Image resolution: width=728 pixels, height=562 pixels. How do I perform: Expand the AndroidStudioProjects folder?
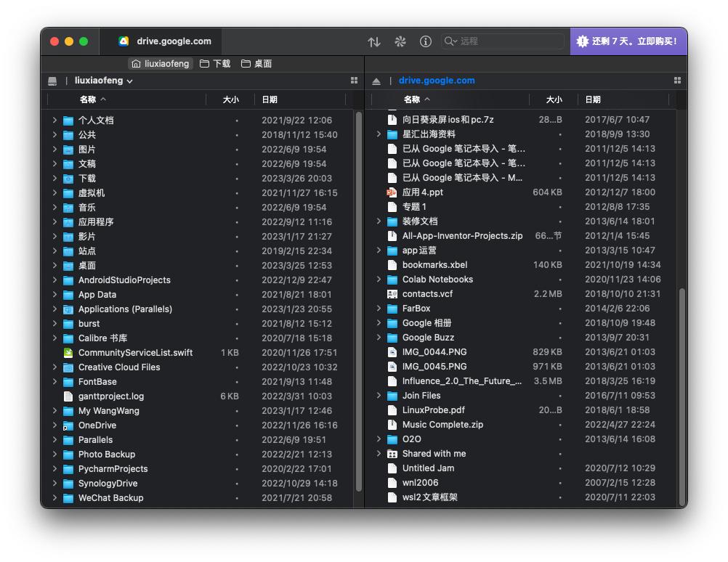click(x=54, y=280)
